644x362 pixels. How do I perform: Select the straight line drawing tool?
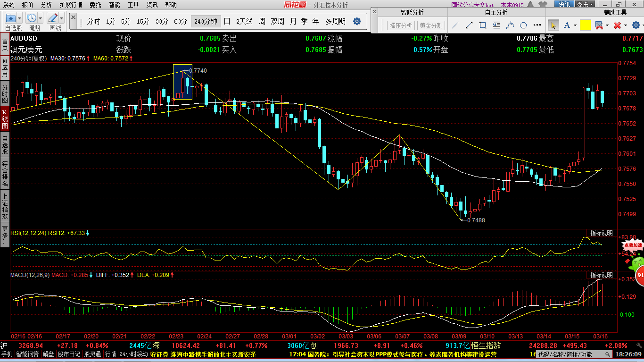(x=455, y=25)
